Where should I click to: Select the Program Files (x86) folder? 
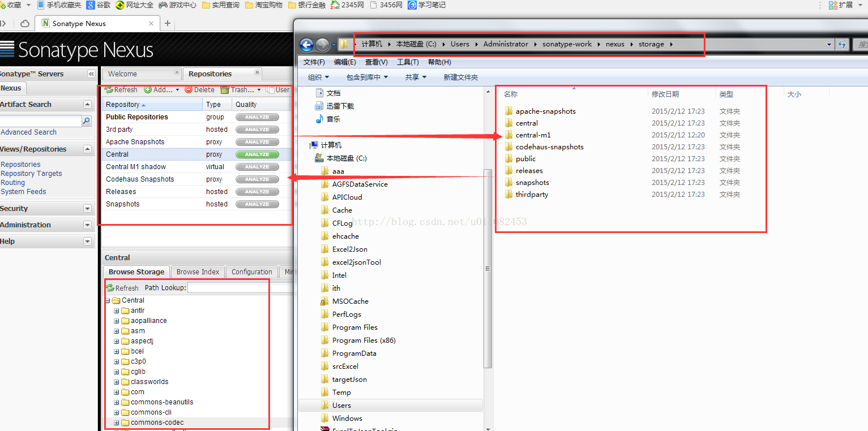(x=364, y=341)
